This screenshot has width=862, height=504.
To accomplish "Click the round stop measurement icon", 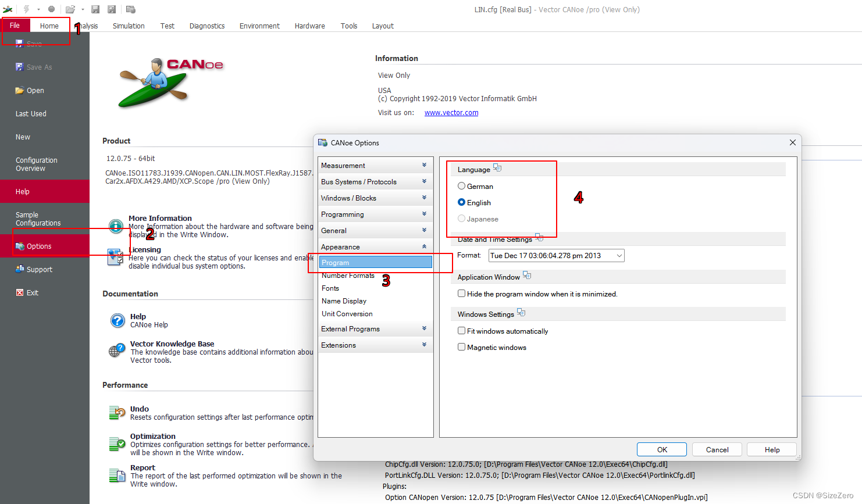I will pos(51,9).
